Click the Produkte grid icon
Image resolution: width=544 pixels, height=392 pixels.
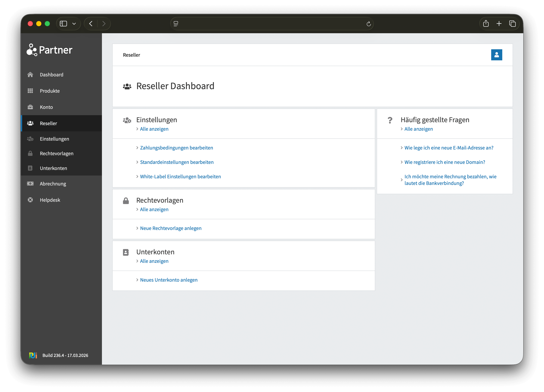click(30, 91)
